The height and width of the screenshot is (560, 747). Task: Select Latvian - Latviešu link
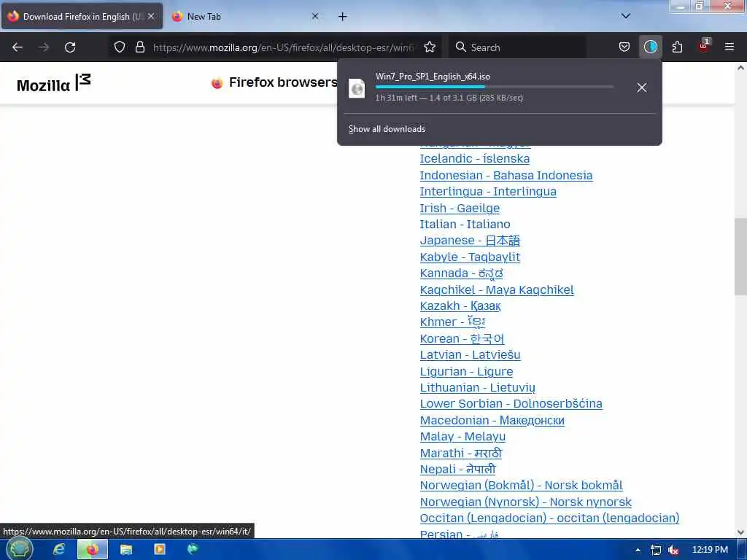[x=471, y=355]
